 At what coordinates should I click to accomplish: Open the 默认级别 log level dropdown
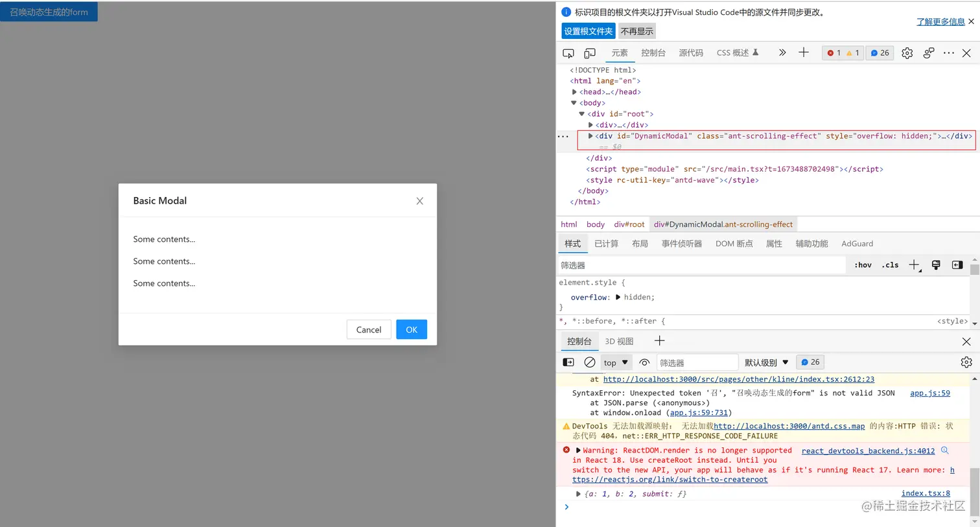(767, 363)
